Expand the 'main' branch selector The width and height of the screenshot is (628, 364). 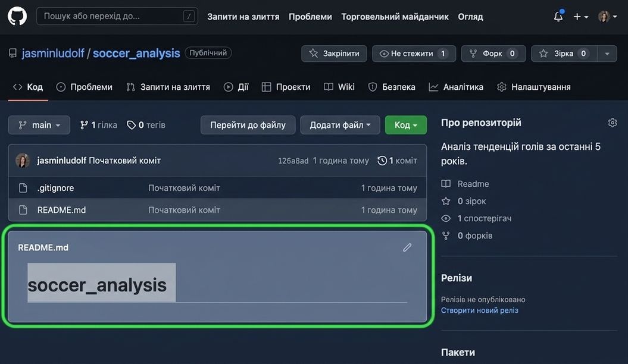point(39,125)
